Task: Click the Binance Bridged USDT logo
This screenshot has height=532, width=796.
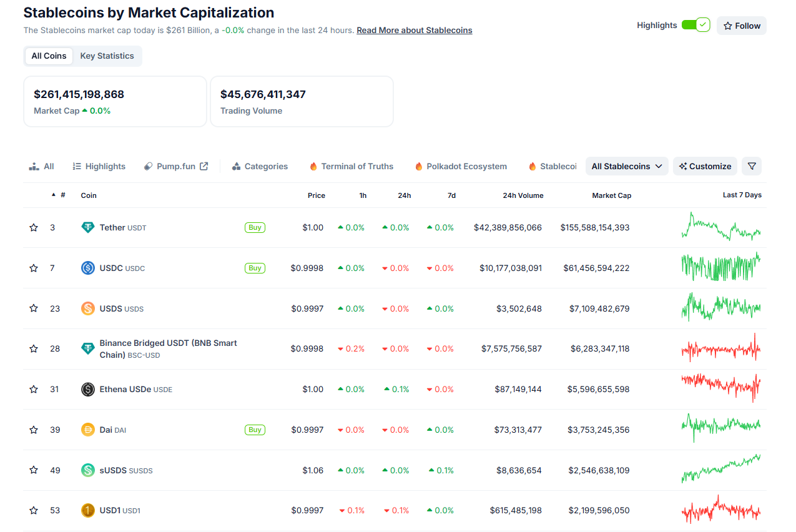Action: 88,348
